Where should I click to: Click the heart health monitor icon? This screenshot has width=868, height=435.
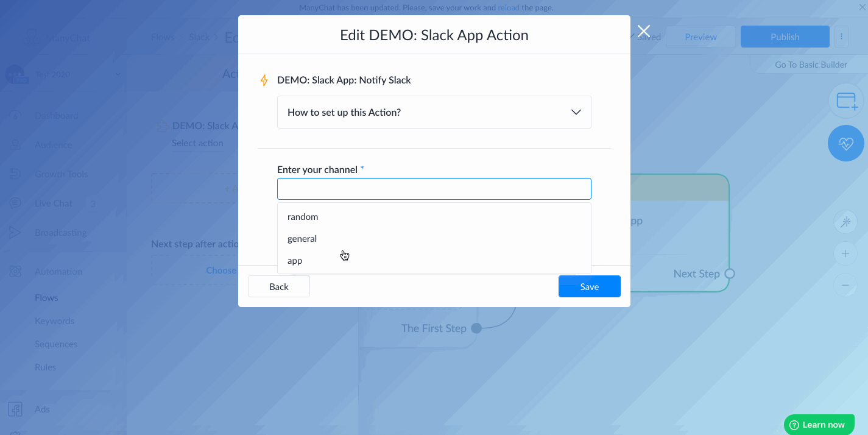click(846, 144)
